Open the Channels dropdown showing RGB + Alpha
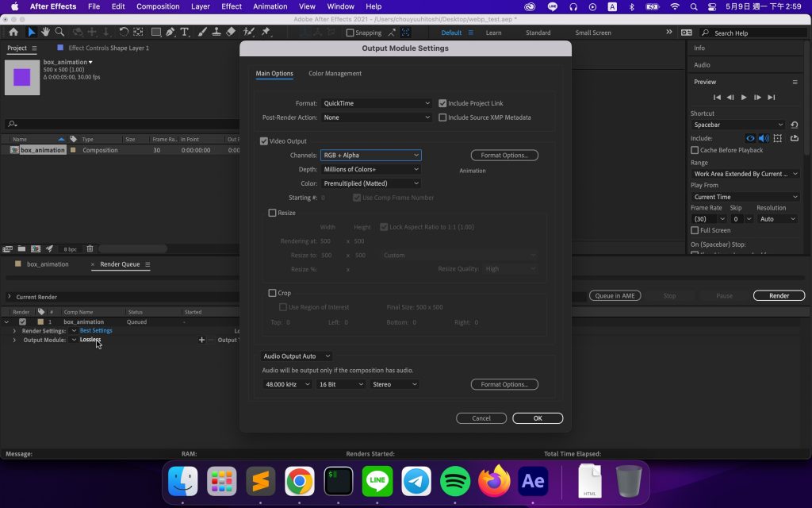The image size is (812, 508). click(x=370, y=156)
